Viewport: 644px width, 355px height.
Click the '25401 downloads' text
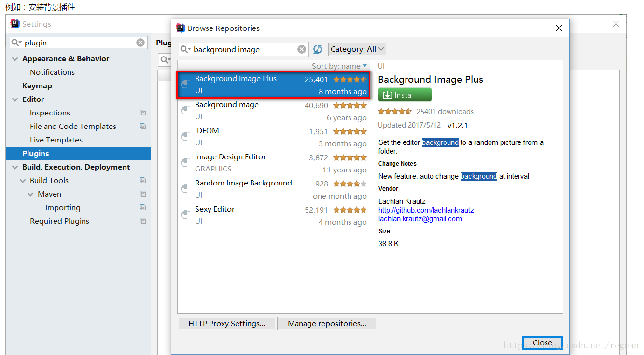445,111
